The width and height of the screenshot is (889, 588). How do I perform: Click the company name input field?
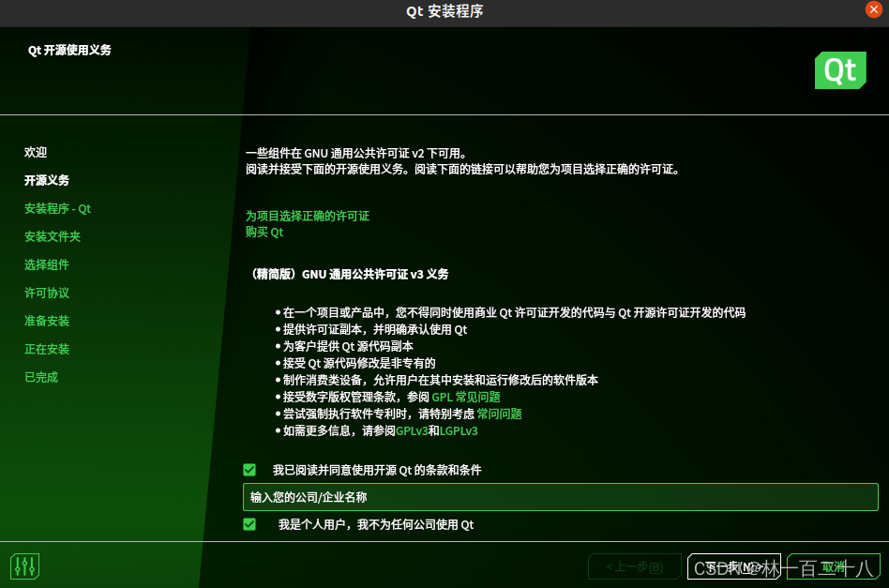coord(560,497)
